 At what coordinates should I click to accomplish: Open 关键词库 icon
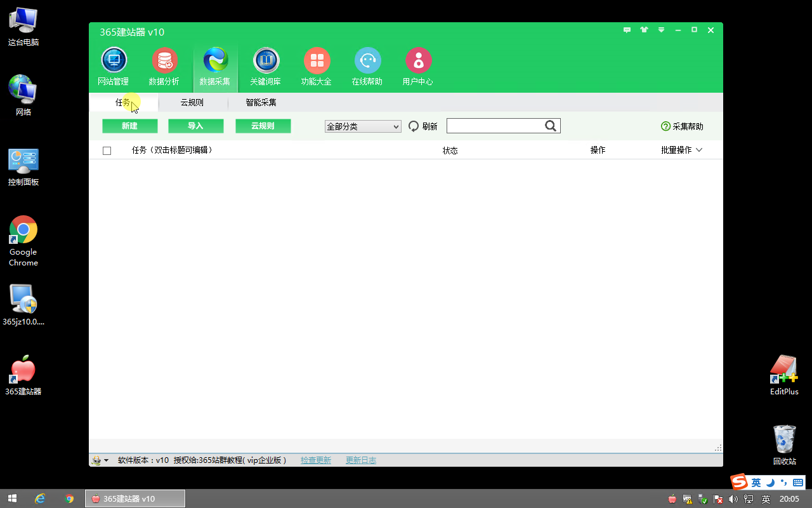tap(266, 60)
